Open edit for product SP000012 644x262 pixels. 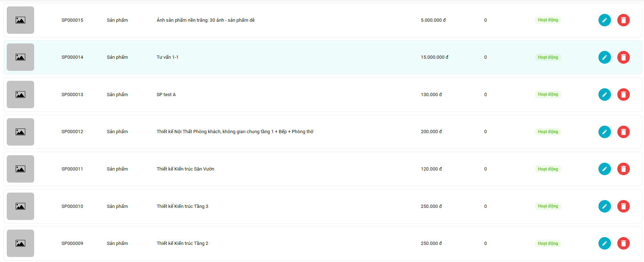(x=605, y=132)
